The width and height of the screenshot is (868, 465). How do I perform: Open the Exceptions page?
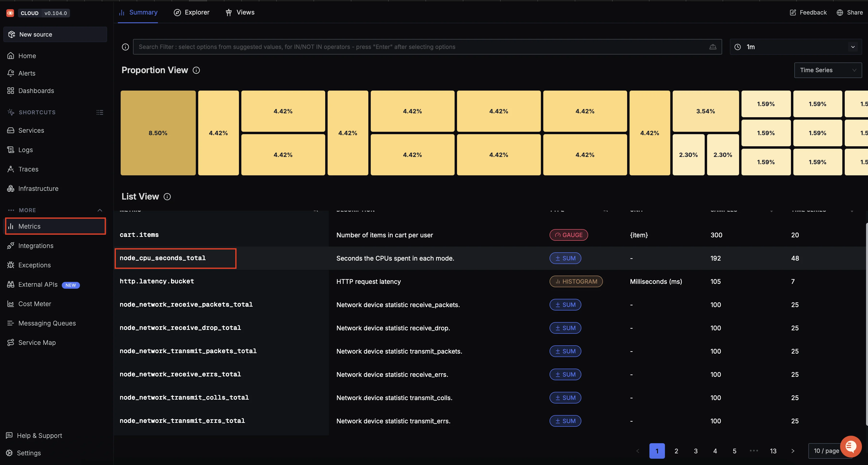34,265
